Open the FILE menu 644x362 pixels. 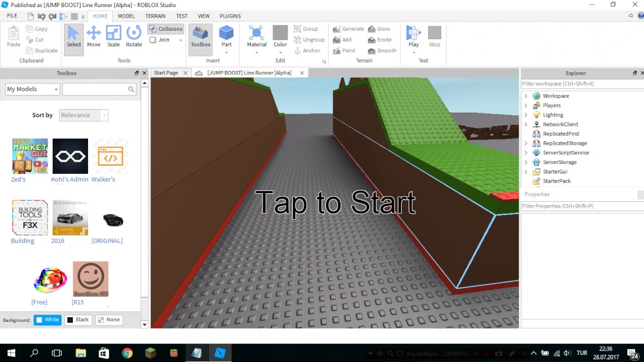coord(12,16)
